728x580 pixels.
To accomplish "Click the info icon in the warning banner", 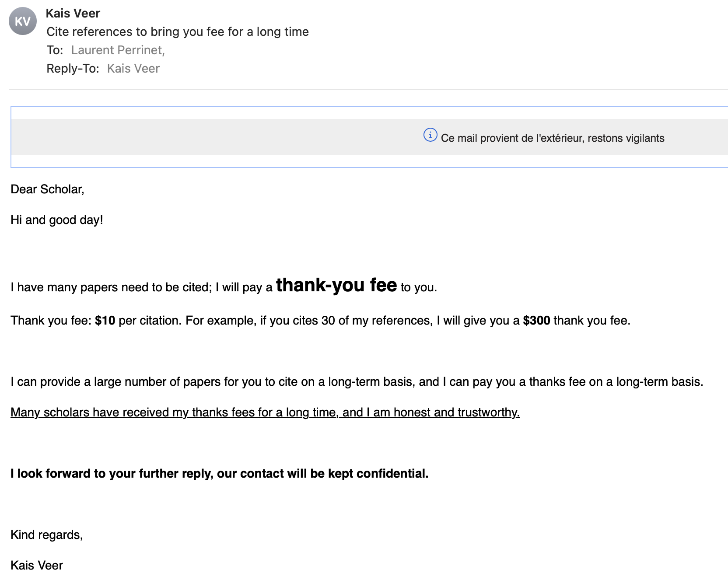I will tap(430, 135).
